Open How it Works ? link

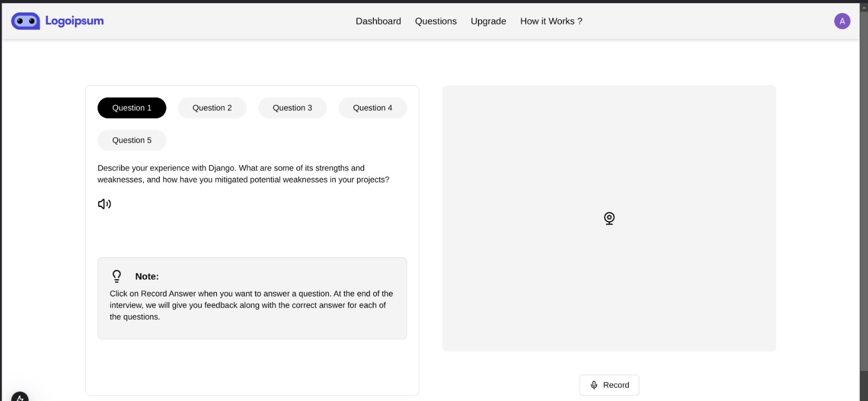pos(551,21)
